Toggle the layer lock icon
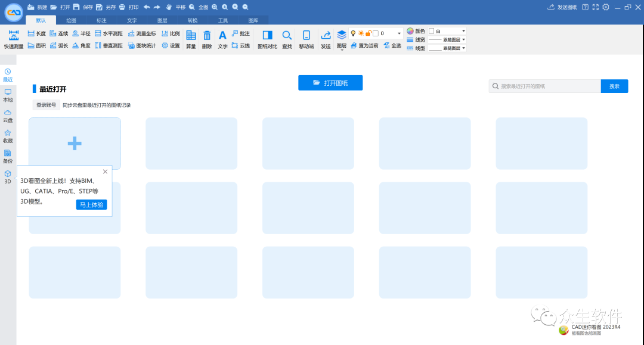 click(x=369, y=33)
